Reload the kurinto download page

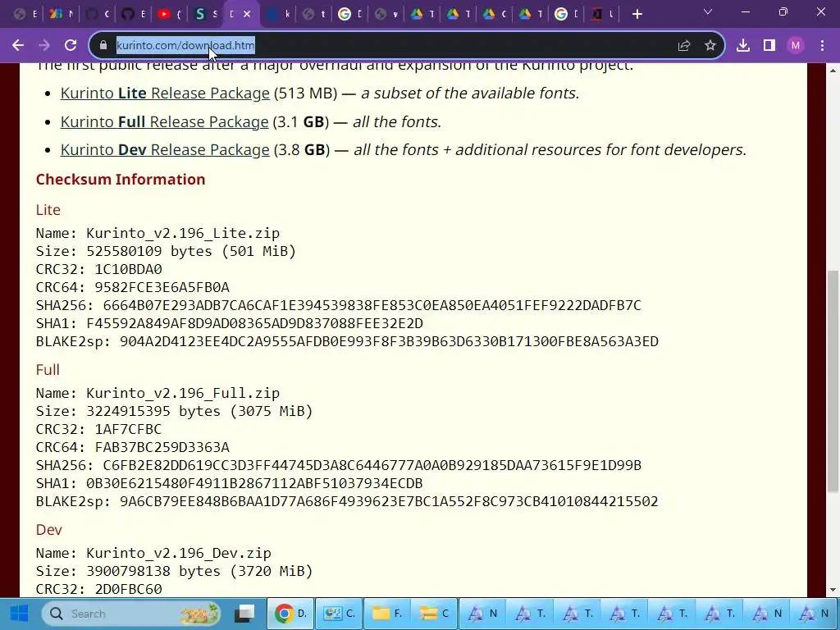(x=71, y=46)
